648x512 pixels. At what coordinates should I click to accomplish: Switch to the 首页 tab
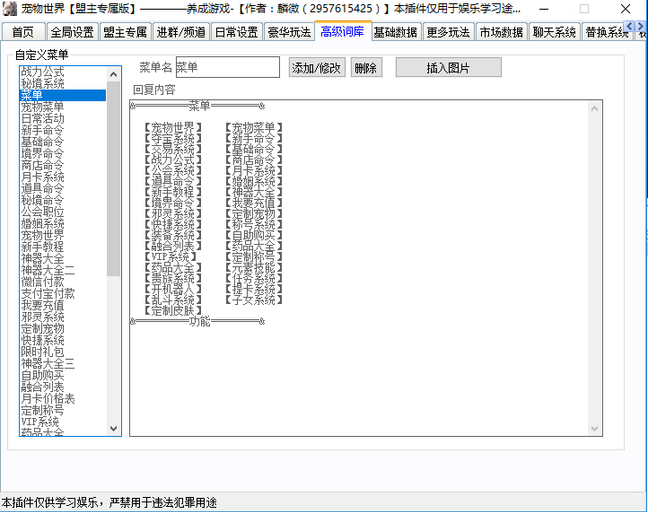click(24, 32)
